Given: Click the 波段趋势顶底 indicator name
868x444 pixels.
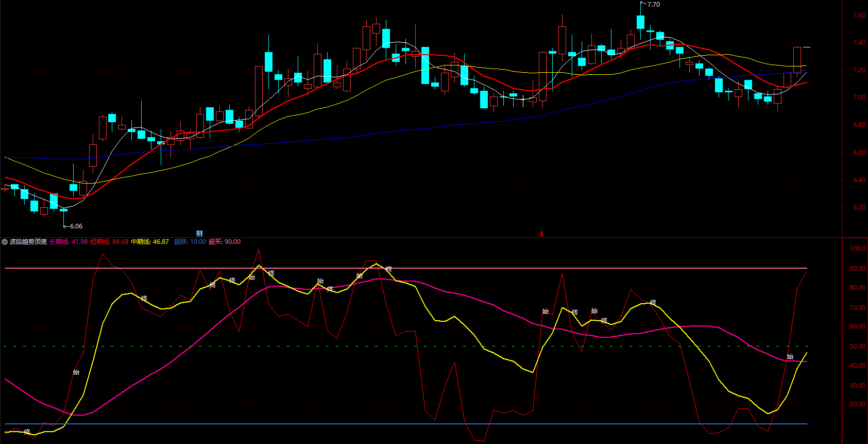Looking at the screenshot, I should pyautogui.click(x=28, y=242).
